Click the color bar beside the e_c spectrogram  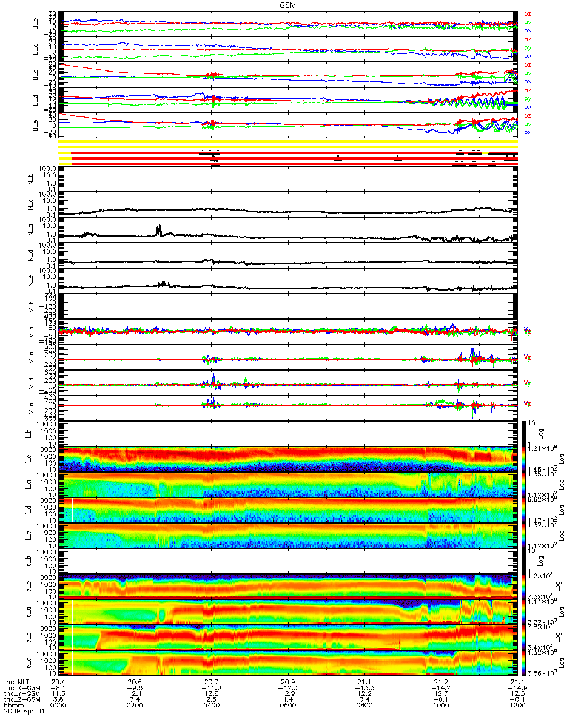point(525,587)
